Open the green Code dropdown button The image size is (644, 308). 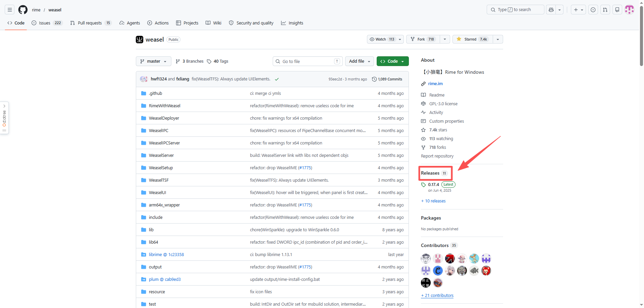[x=393, y=61]
